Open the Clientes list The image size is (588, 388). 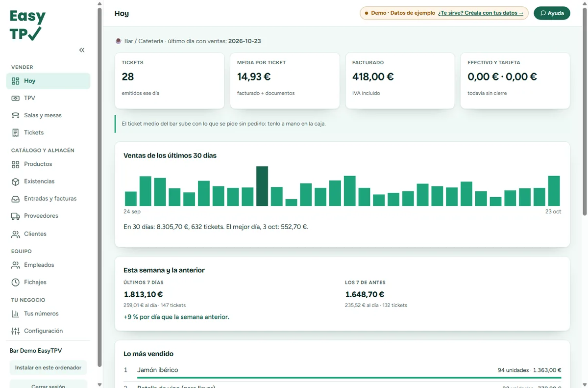click(x=48, y=234)
